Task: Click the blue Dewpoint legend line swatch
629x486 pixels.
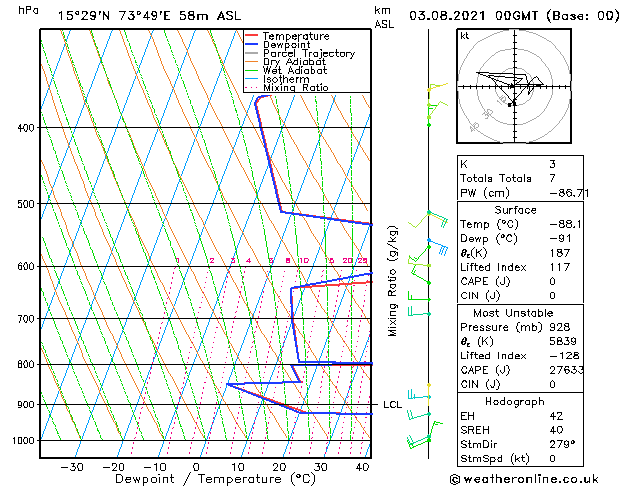Action: click(x=252, y=44)
